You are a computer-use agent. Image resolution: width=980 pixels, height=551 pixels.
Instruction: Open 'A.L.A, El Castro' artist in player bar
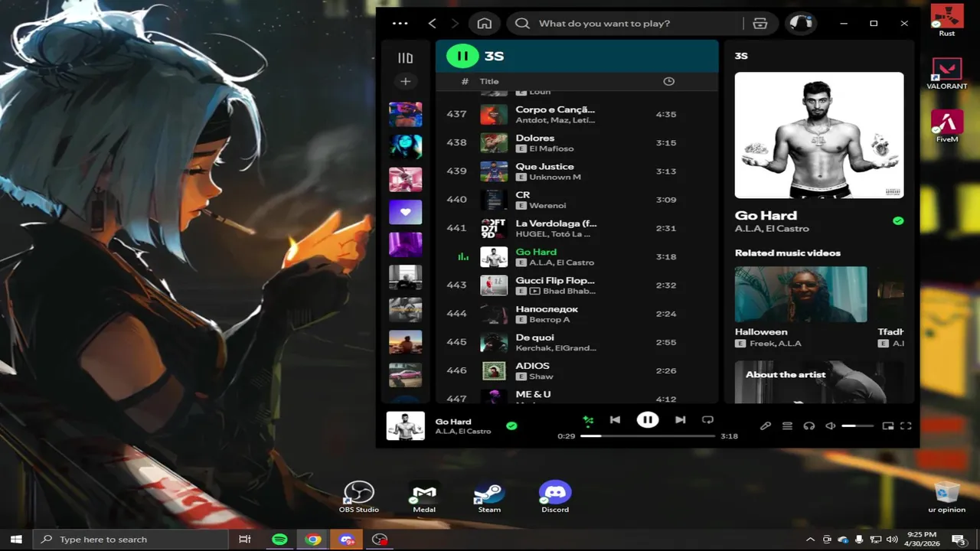click(463, 432)
